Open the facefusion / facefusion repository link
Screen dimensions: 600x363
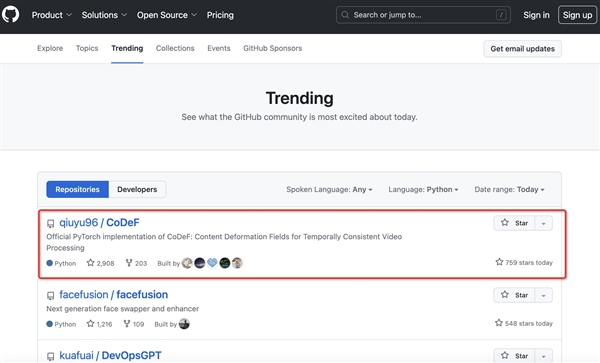tap(114, 295)
